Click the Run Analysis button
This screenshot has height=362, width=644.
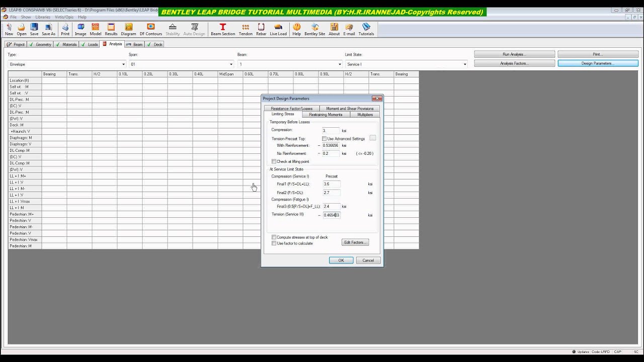coord(514,54)
